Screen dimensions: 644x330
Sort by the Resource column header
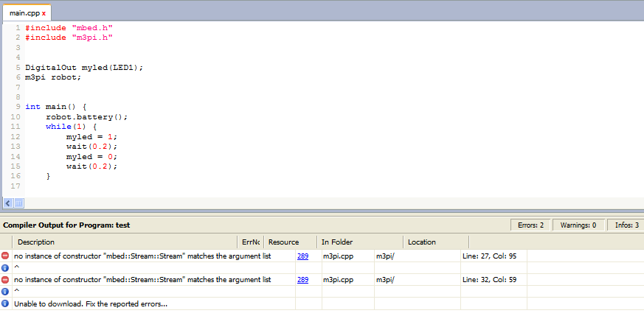click(283, 242)
